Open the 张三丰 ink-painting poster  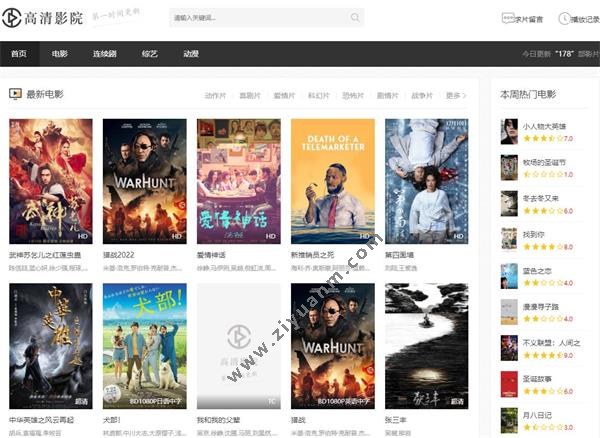[x=427, y=346]
